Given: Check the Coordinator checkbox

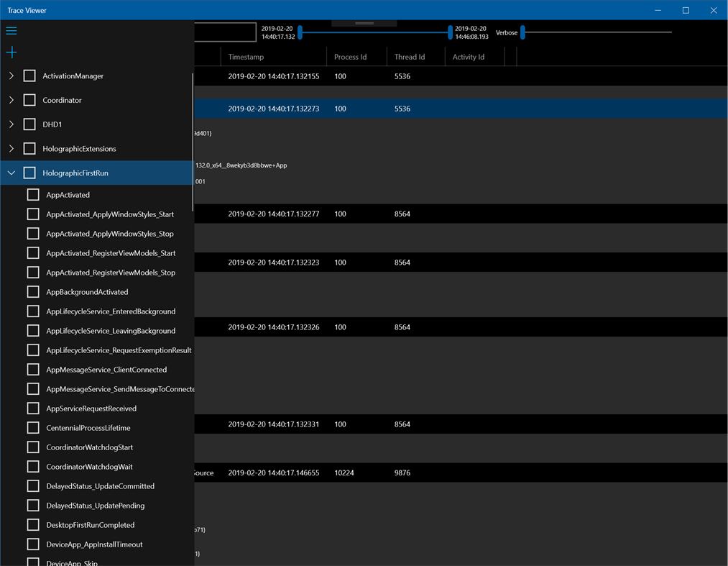Looking at the screenshot, I should point(29,100).
